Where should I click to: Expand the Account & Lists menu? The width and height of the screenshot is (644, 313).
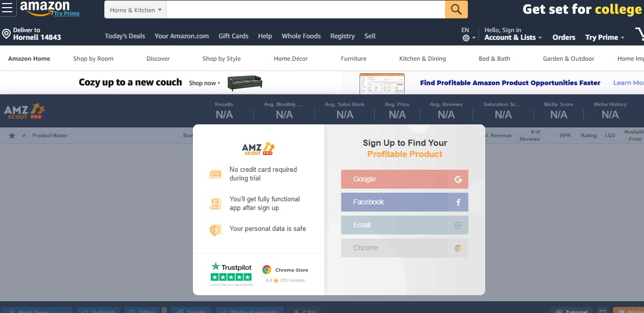coord(513,34)
